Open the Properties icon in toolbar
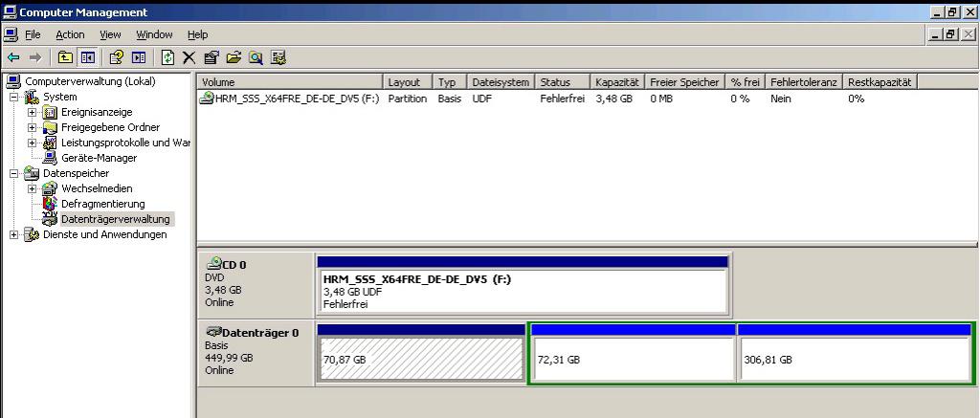This screenshot has width=980, height=418. (x=212, y=58)
